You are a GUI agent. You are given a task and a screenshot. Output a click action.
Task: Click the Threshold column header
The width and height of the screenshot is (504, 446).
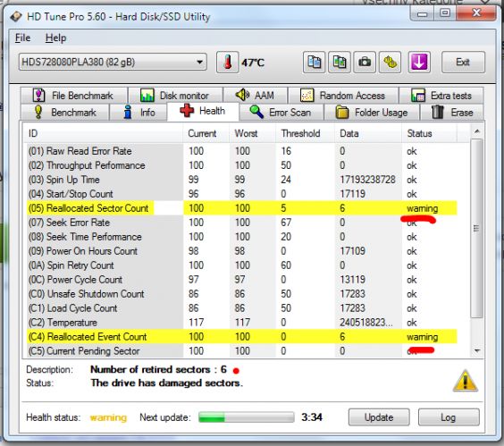305,133
